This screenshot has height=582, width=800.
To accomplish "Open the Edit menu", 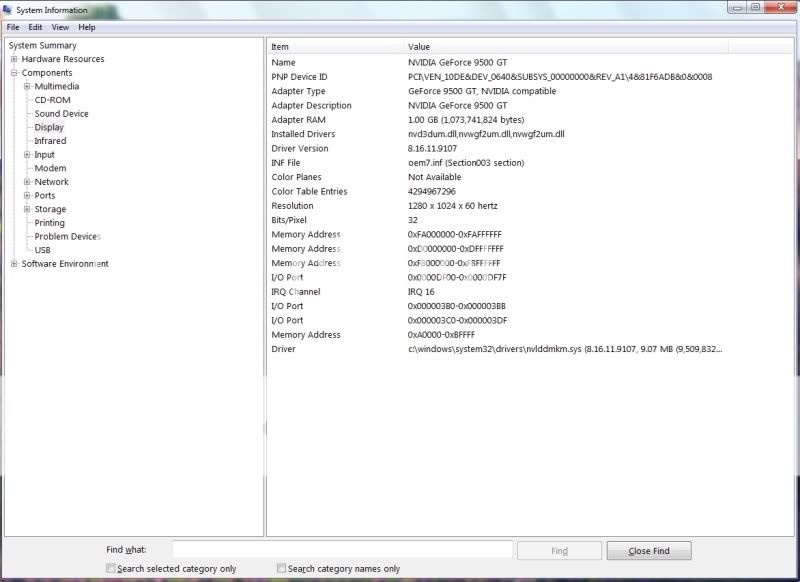I will click(36, 27).
